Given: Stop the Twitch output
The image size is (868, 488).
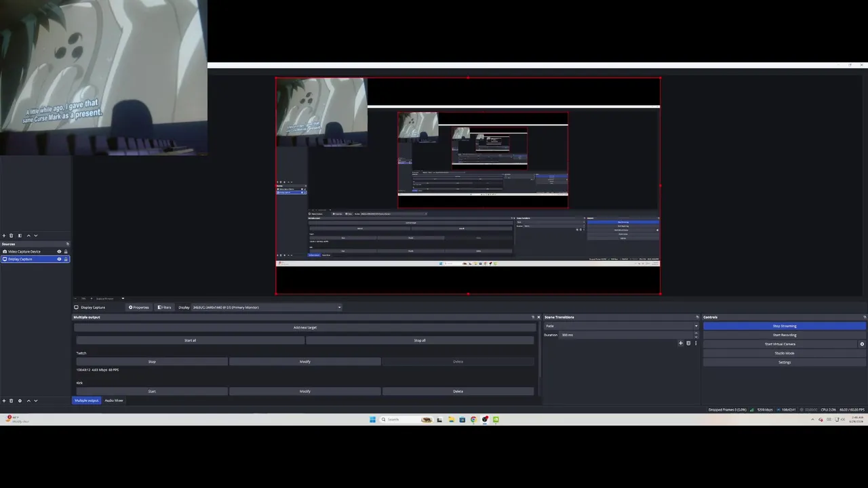Looking at the screenshot, I should (152, 362).
